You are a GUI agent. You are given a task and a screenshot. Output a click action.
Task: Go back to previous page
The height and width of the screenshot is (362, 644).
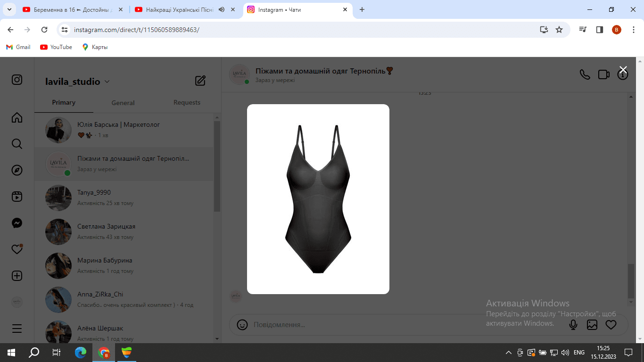[x=10, y=30]
